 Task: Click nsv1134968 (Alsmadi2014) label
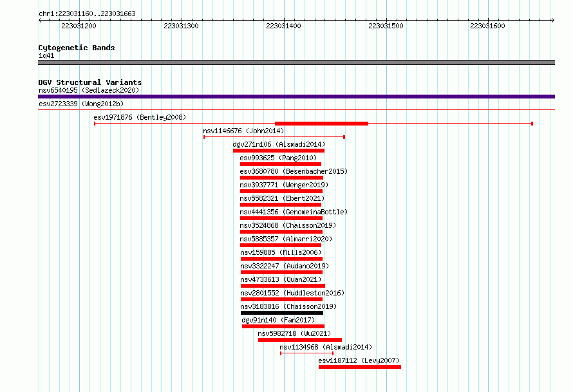tap(326, 347)
